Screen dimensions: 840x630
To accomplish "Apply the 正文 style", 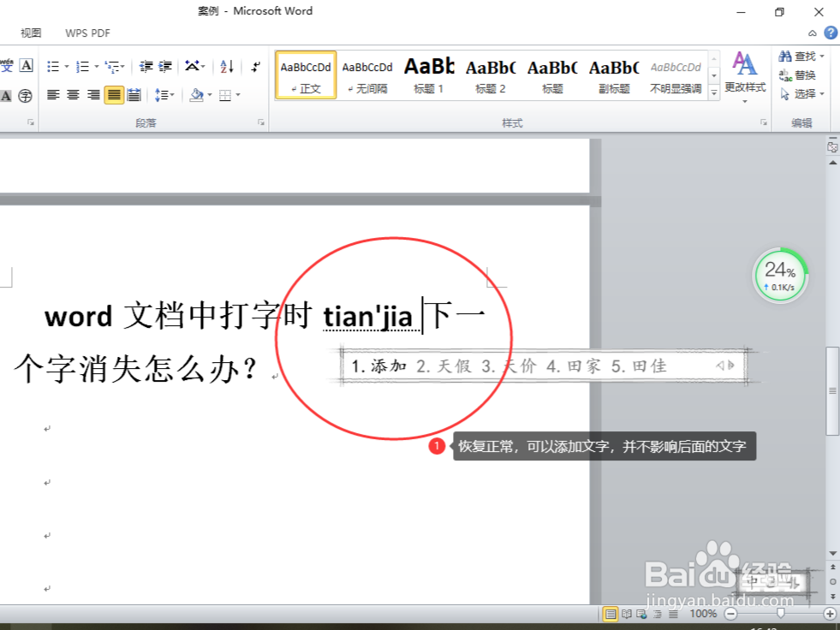I will 306,75.
